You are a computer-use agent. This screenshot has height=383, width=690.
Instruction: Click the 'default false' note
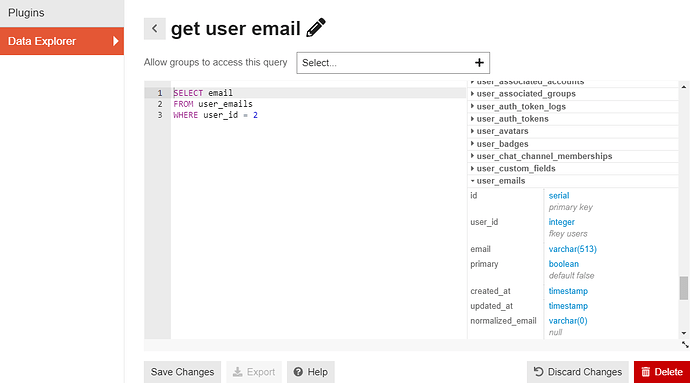click(571, 276)
